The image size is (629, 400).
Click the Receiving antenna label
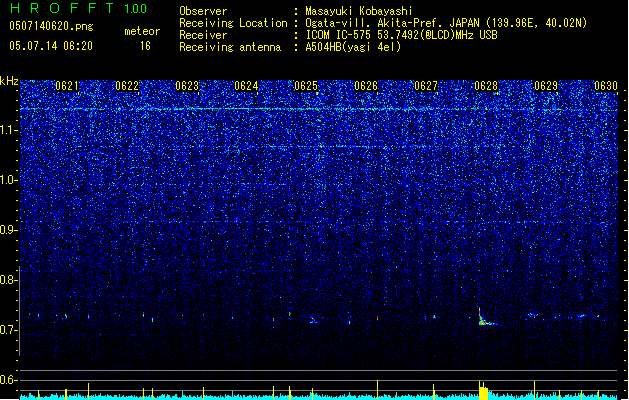[x=230, y=47]
